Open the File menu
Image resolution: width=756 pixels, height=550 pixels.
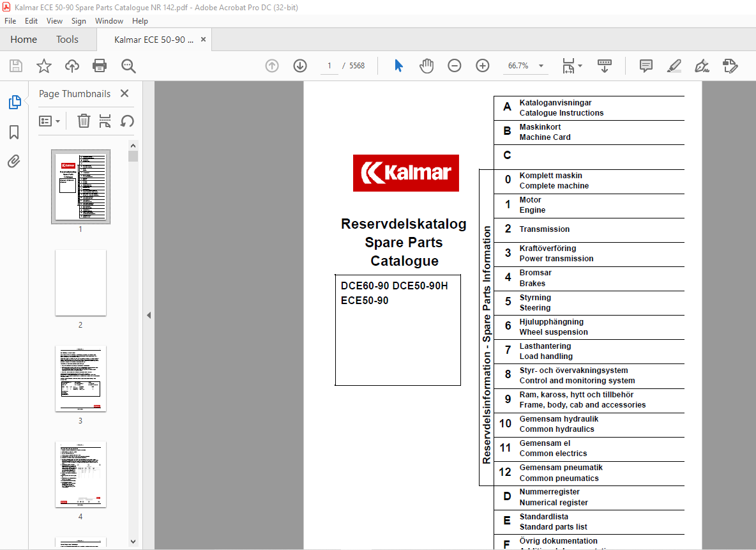click(x=10, y=20)
